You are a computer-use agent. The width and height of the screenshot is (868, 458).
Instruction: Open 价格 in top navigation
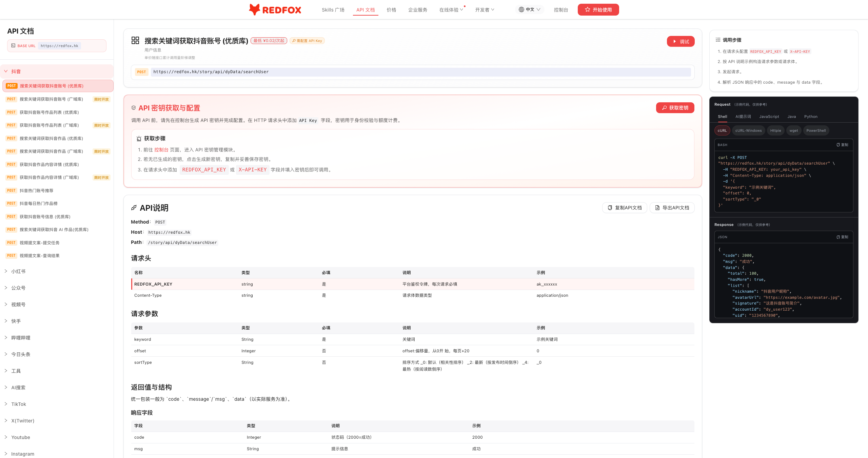tap(391, 10)
